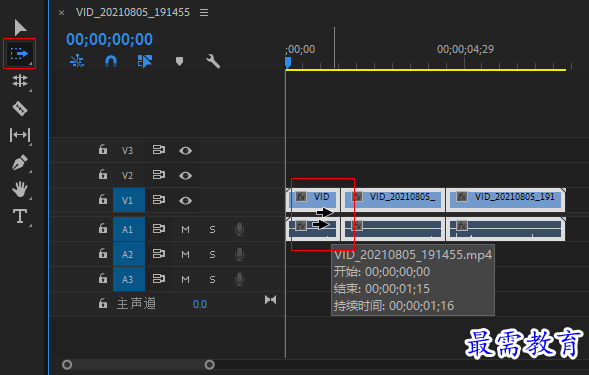
Task: Toggle lock on track A2
Action: pos(103,254)
